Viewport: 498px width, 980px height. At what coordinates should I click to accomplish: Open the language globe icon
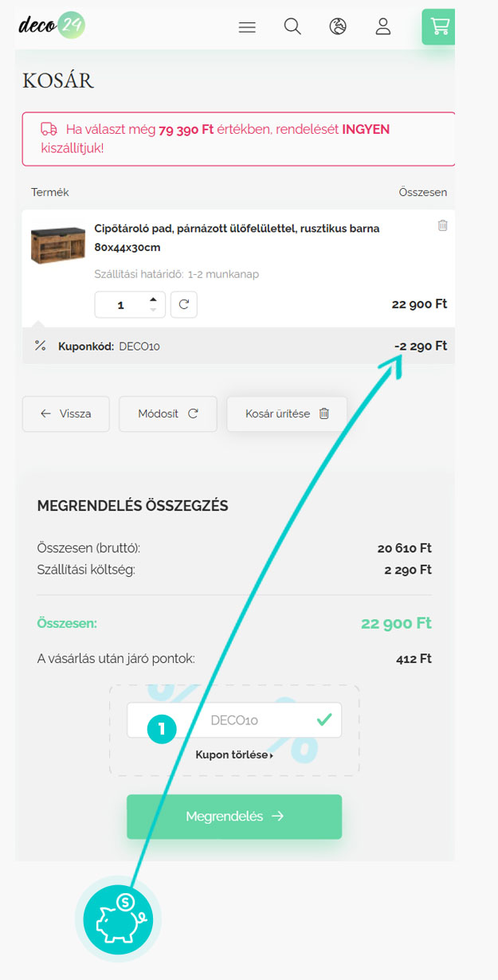coord(338,27)
